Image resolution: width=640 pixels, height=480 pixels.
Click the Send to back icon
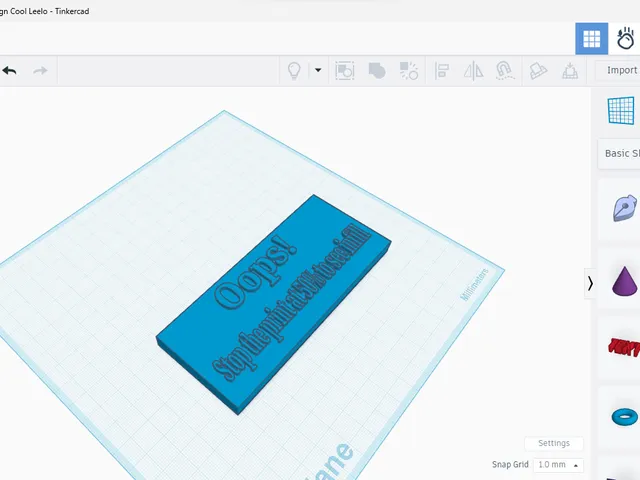(x=409, y=71)
